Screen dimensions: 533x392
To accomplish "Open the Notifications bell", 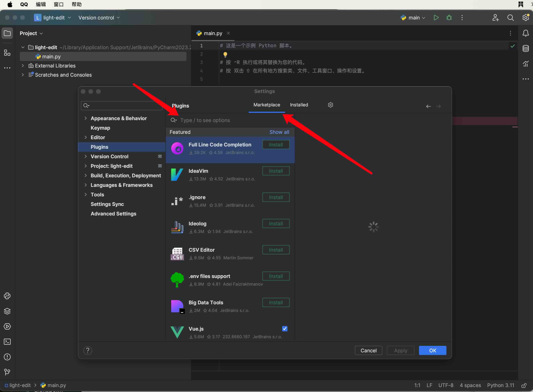I will (x=526, y=33).
